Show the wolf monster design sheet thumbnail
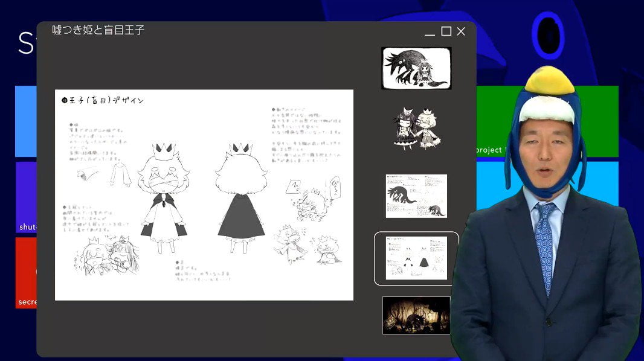The width and height of the screenshot is (644, 361). coord(416,196)
